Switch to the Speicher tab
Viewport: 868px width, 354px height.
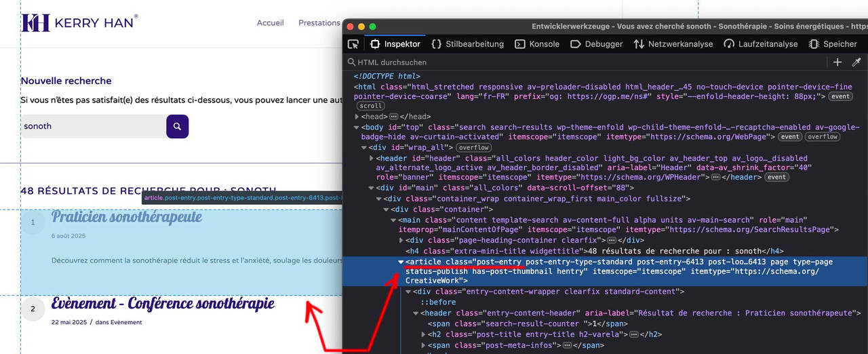833,44
